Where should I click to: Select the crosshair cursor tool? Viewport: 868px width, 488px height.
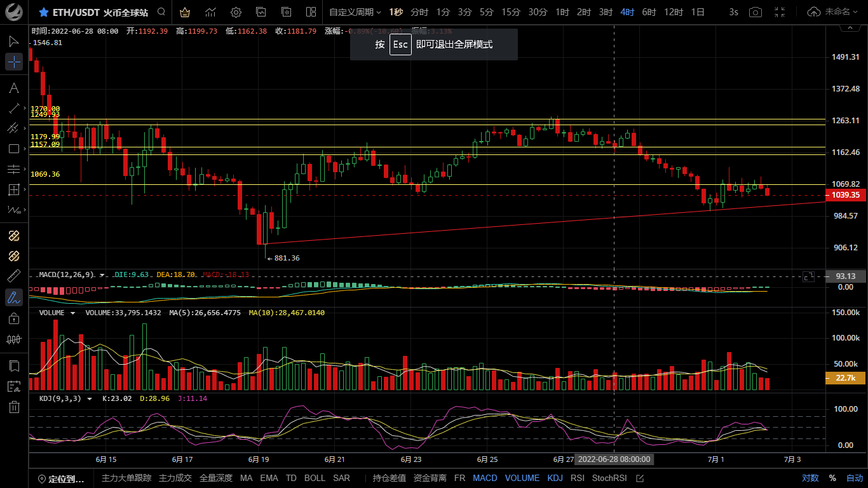[14, 62]
